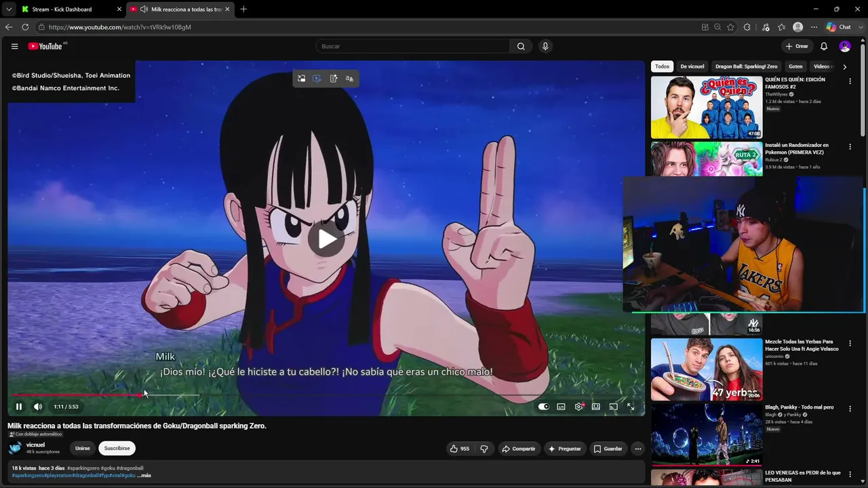
Task: Open the Blagh, Pankky video thumbnail
Action: 707,435
